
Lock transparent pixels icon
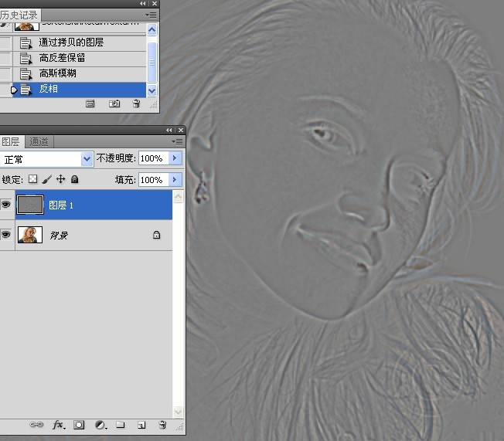point(32,179)
